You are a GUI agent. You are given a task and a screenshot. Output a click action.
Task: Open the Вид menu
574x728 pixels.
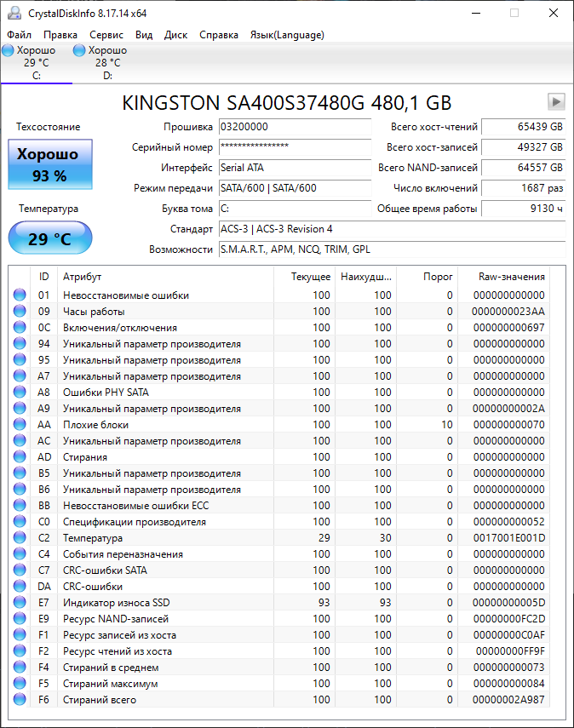144,35
